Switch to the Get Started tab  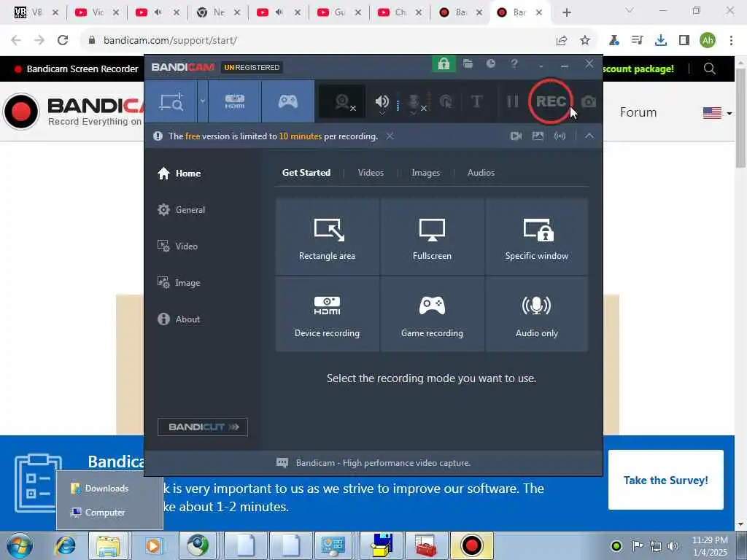tap(306, 173)
